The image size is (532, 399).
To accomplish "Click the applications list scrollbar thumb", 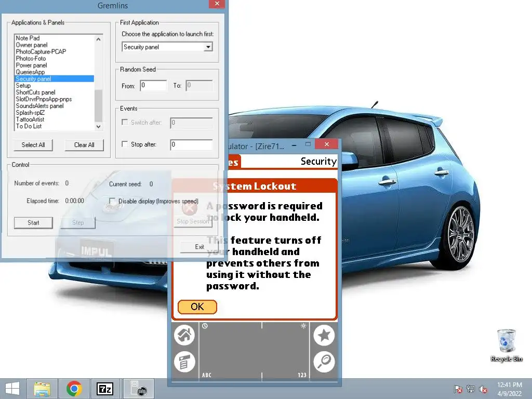I will 98,105.
